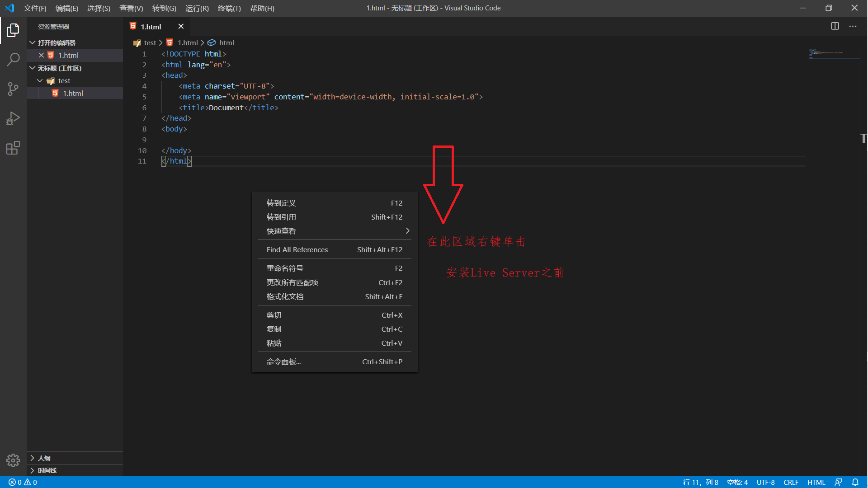868x488 pixels.
Task: Change file encoding via UTF-8 status item
Action: click(x=766, y=482)
